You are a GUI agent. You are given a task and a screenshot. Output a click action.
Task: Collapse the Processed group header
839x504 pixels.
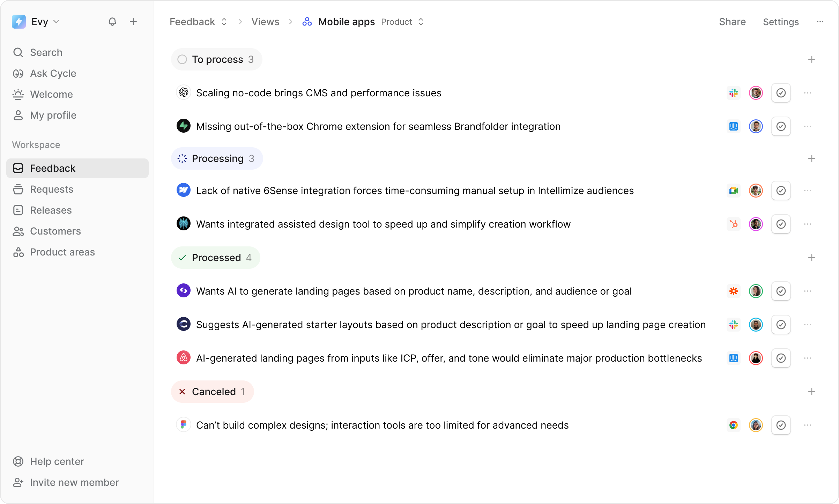click(215, 258)
